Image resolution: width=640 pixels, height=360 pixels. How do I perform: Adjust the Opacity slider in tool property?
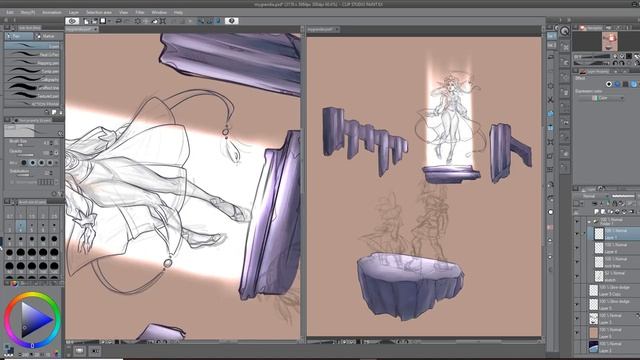click(24, 155)
